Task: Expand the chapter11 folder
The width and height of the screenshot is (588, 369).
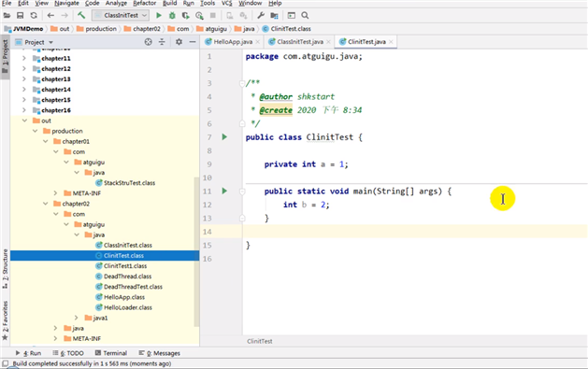Action: [x=24, y=58]
